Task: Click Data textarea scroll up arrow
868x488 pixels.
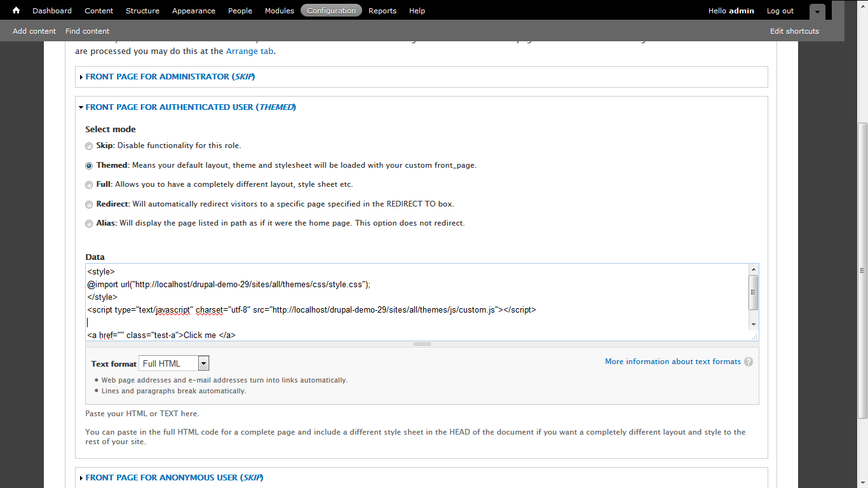Action: [754, 269]
